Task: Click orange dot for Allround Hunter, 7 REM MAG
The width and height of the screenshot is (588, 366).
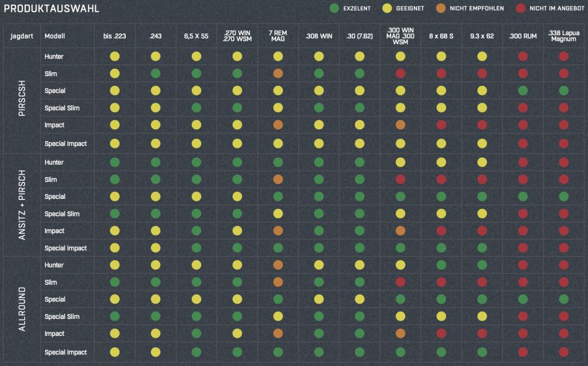Action: [278, 265]
